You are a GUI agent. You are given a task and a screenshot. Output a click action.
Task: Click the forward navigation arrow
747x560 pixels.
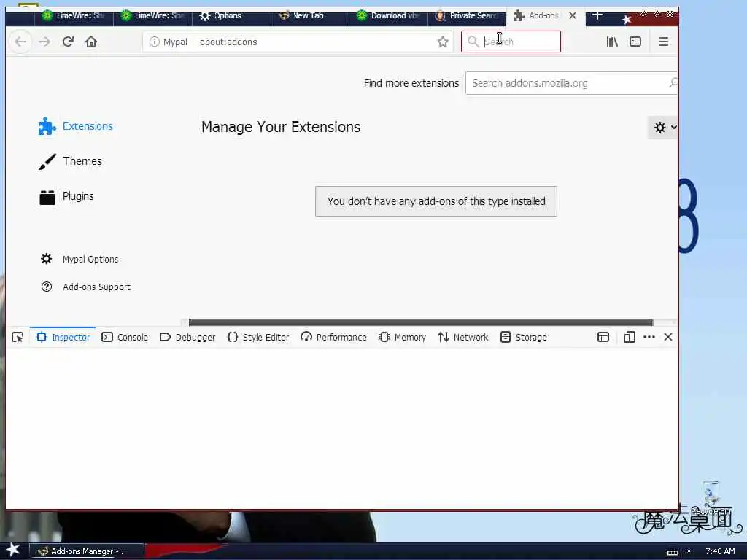[x=44, y=42]
